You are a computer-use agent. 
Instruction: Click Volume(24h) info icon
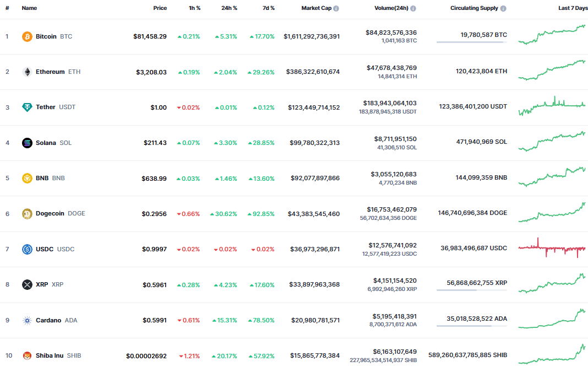[x=413, y=8]
